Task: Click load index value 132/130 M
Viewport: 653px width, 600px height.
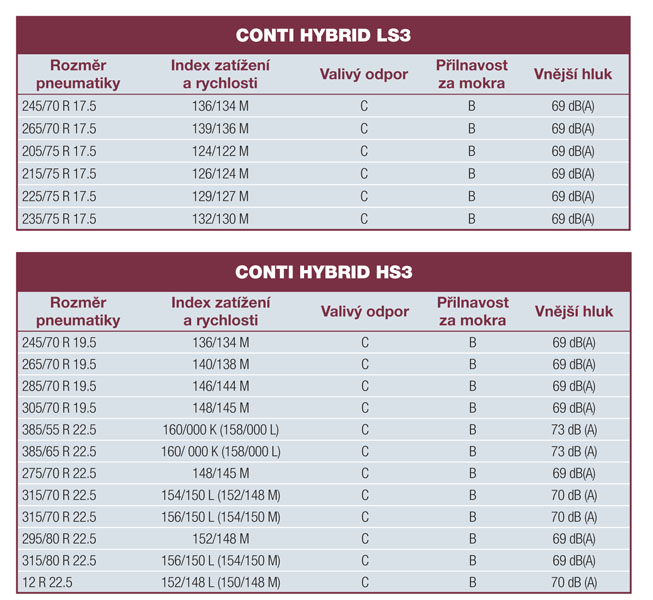Action: point(220,219)
